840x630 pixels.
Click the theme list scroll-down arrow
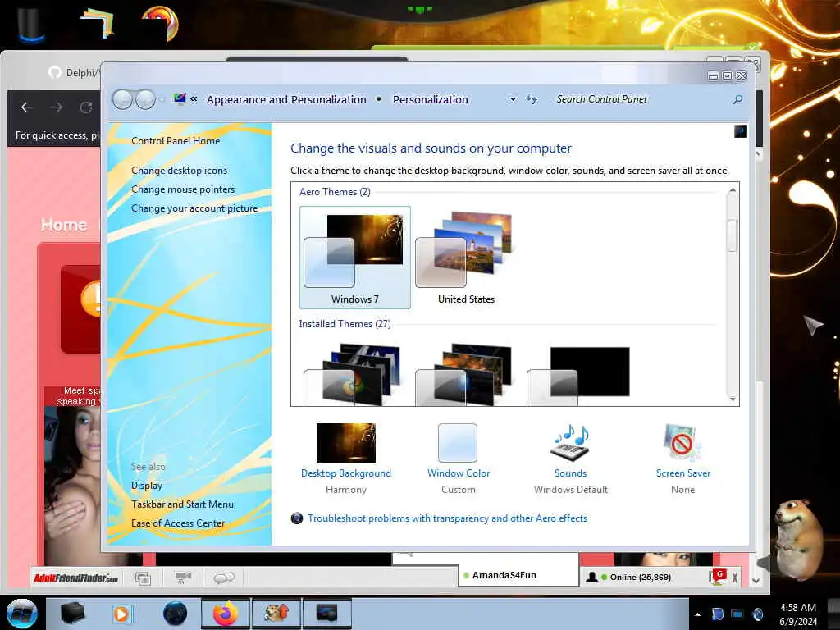point(733,399)
